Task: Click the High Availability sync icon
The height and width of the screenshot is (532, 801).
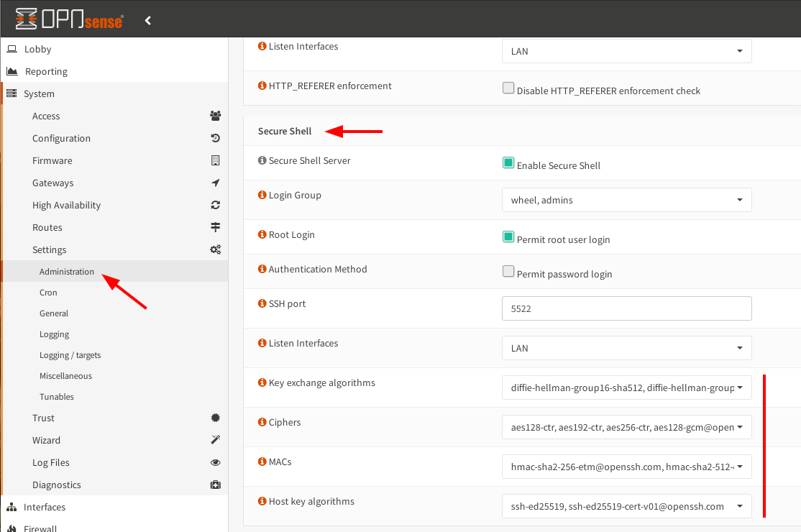Action: point(215,205)
